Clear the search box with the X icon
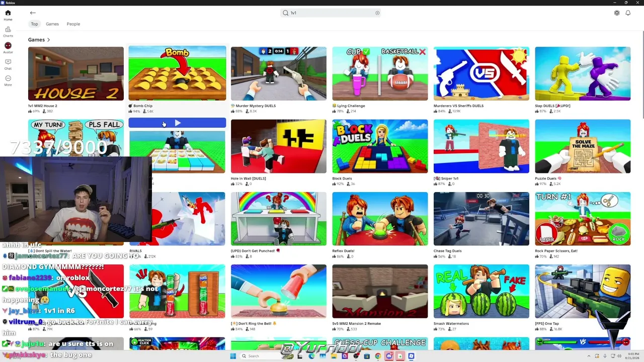644x362 pixels. 377,13
